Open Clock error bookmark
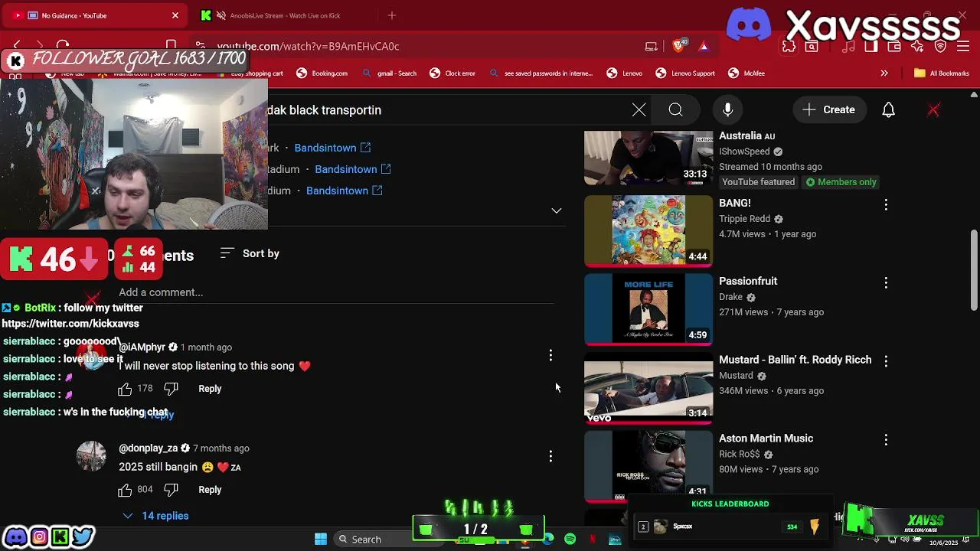This screenshot has width=980, height=551. click(x=452, y=73)
